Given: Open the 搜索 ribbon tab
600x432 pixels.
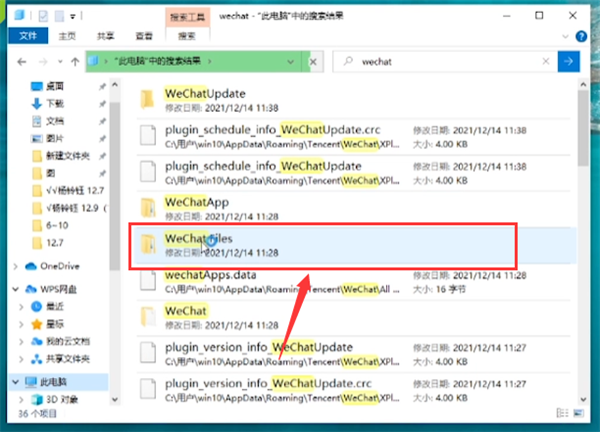Looking at the screenshot, I should 187,36.
